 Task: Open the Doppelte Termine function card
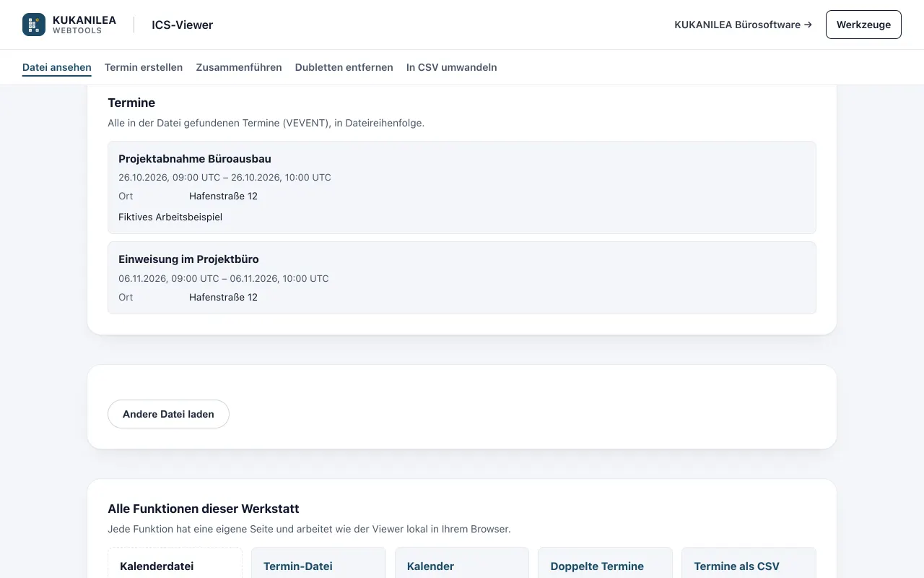tap(606, 563)
